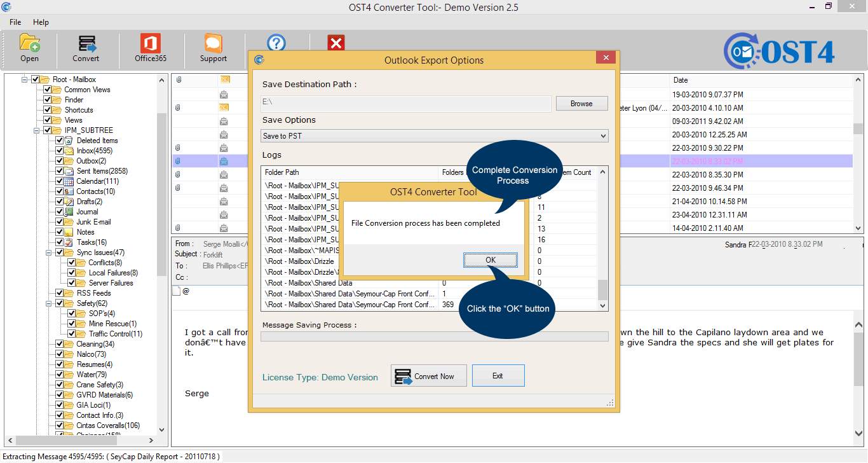This screenshot has width=868, height=463.
Task: Click the Support chat icon
Action: [x=213, y=43]
